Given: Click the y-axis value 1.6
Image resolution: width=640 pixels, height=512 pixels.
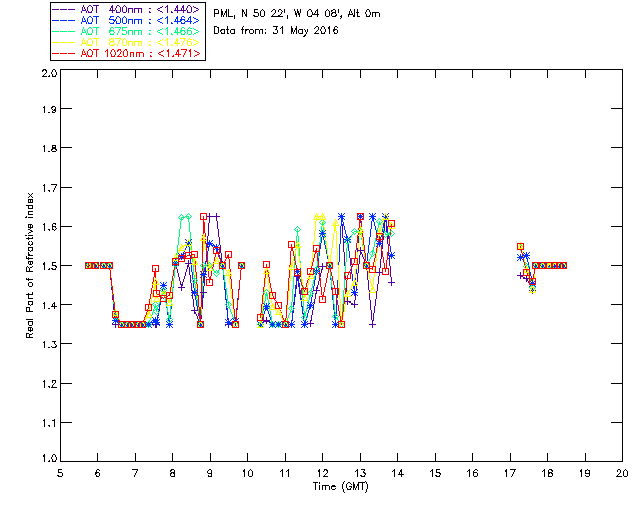Looking at the screenshot, I should [49, 227].
